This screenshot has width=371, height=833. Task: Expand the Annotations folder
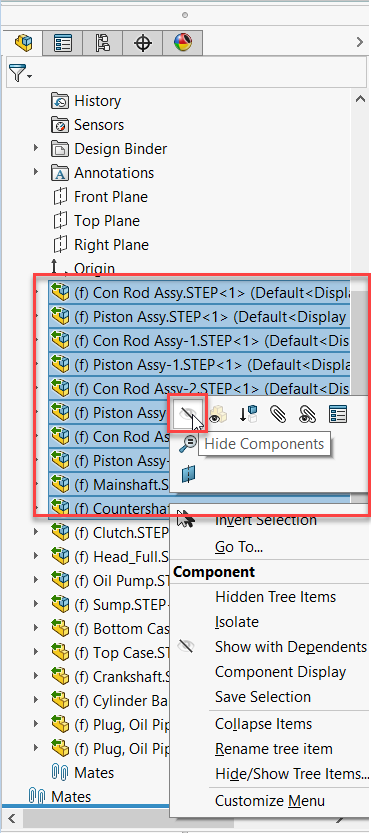tap(36, 172)
